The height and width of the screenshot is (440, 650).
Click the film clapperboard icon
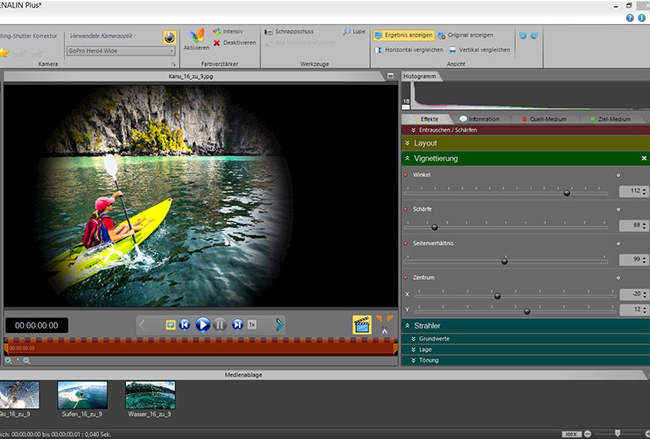coord(362,324)
